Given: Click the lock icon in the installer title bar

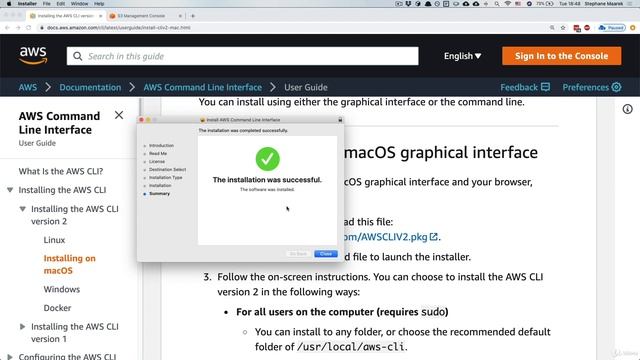Looking at the screenshot, I should [x=340, y=120].
